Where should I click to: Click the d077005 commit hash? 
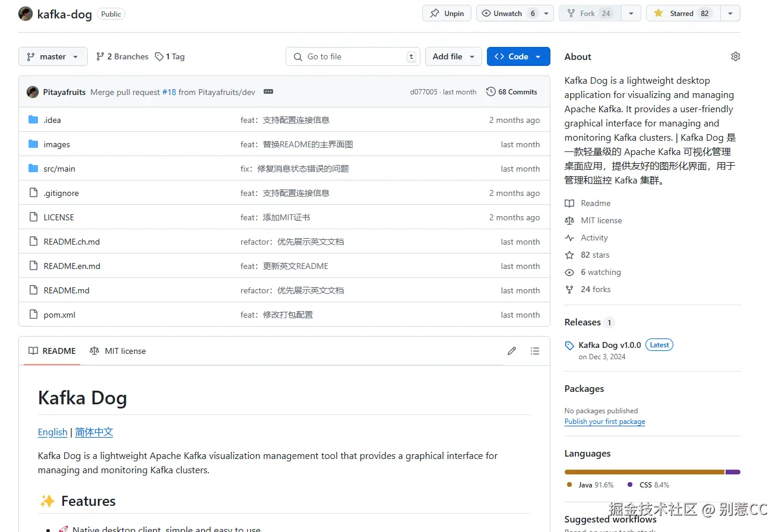pos(423,92)
